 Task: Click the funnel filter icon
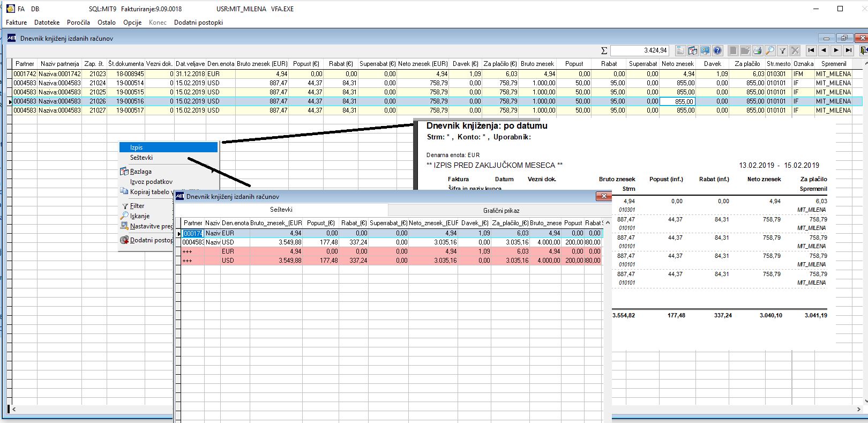click(x=783, y=50)
